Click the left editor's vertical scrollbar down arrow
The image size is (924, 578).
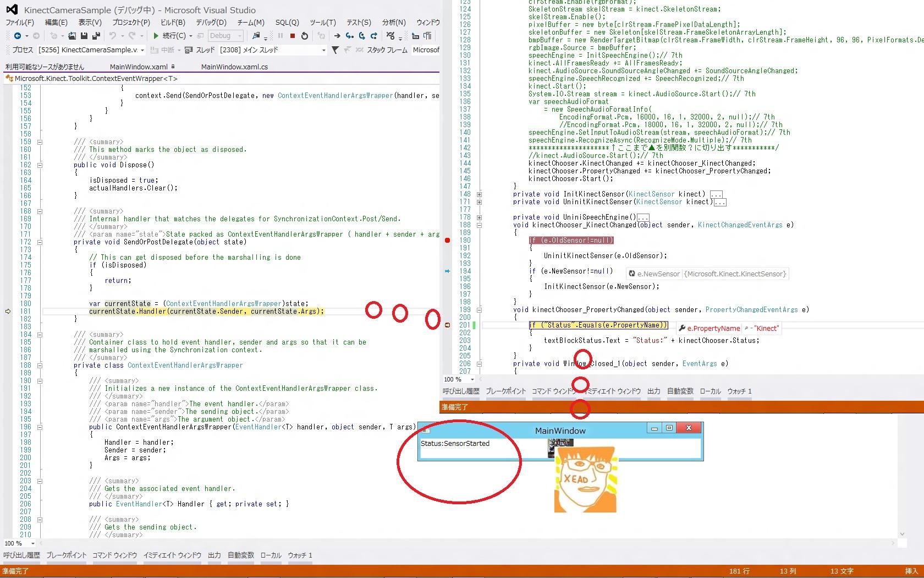pyautogui.click(x=901, y=534)
